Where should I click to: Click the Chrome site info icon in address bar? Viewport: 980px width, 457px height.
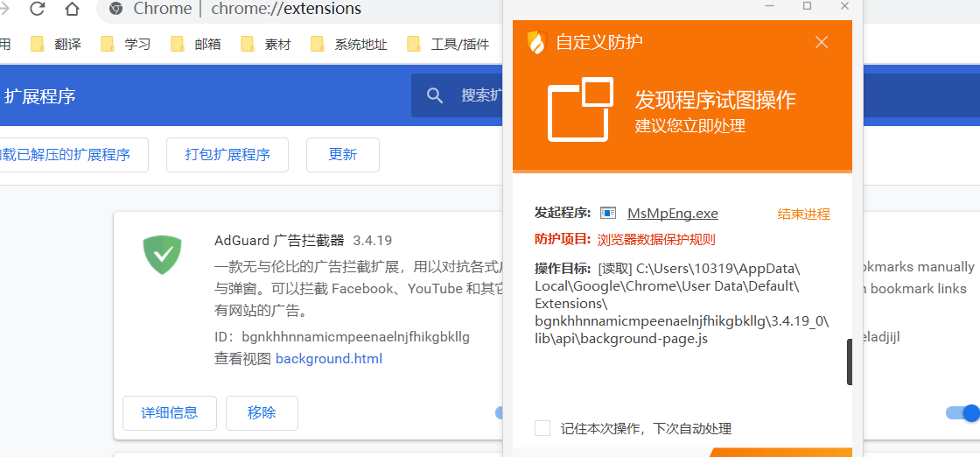tap(115, 10)
